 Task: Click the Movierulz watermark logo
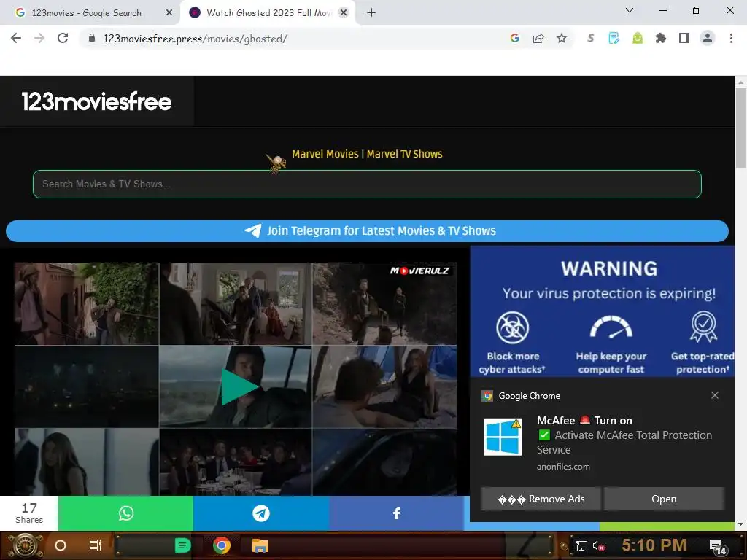[419, 271]
